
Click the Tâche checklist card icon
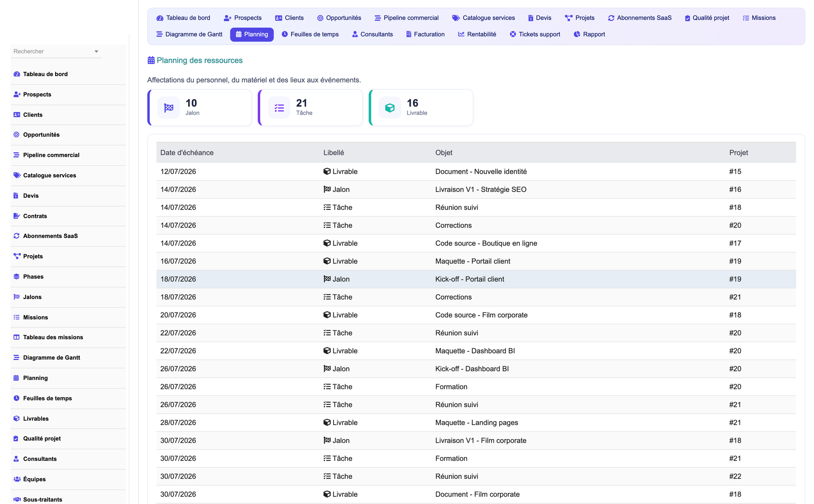pyautogui.click(x=279, y=108)
